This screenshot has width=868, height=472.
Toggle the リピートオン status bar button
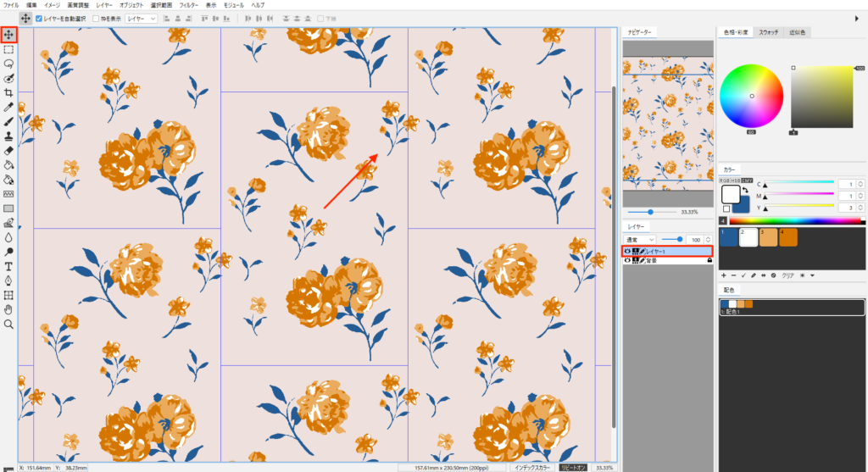(573, 468)
